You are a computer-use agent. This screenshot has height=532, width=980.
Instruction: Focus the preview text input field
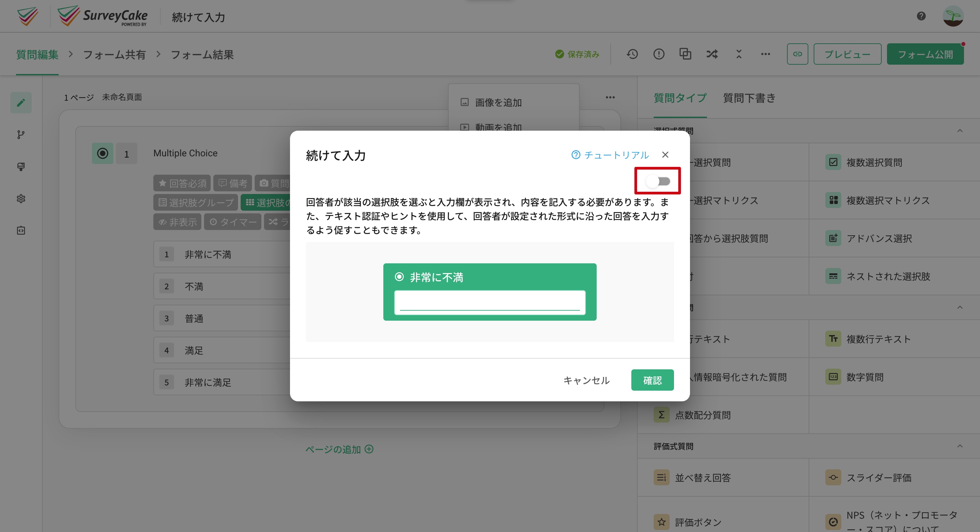490,303
